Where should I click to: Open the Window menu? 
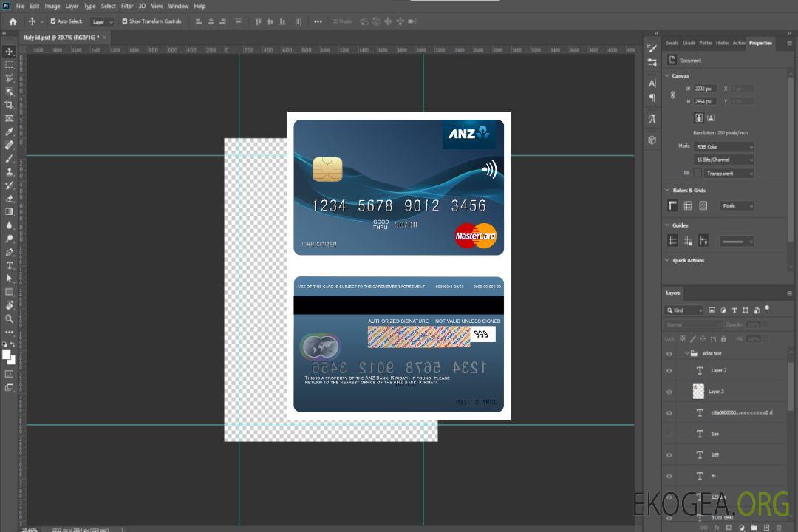pos(178,6)
